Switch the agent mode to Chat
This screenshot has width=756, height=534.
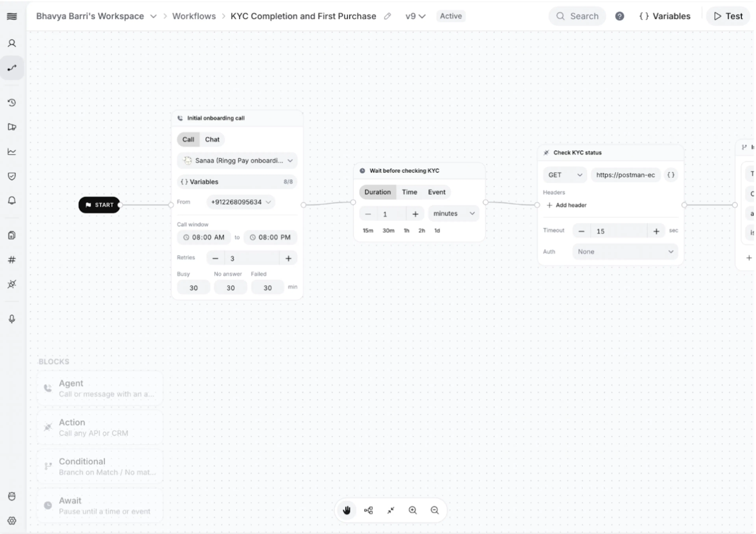pyautogui.click(x=212, y=140)
